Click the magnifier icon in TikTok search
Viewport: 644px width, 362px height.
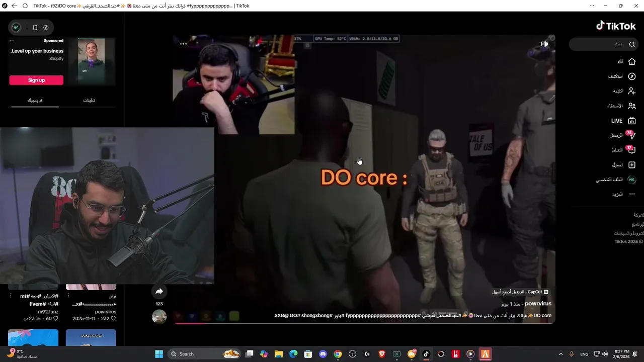632,44
